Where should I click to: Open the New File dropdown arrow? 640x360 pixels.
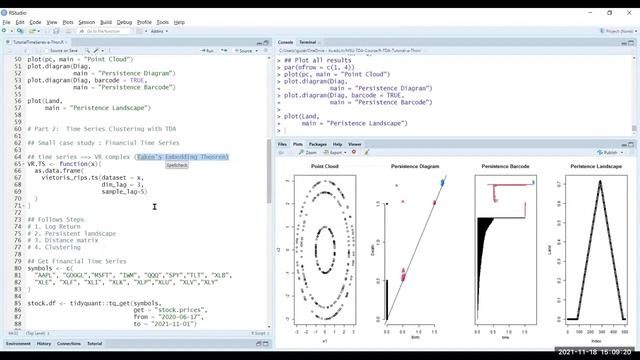pyautogui.click(x=11, y=31)
